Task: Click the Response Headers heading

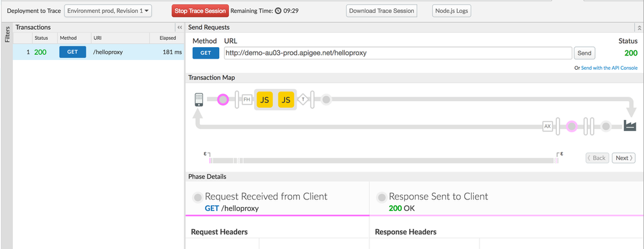Action: (x=405, y=232)
